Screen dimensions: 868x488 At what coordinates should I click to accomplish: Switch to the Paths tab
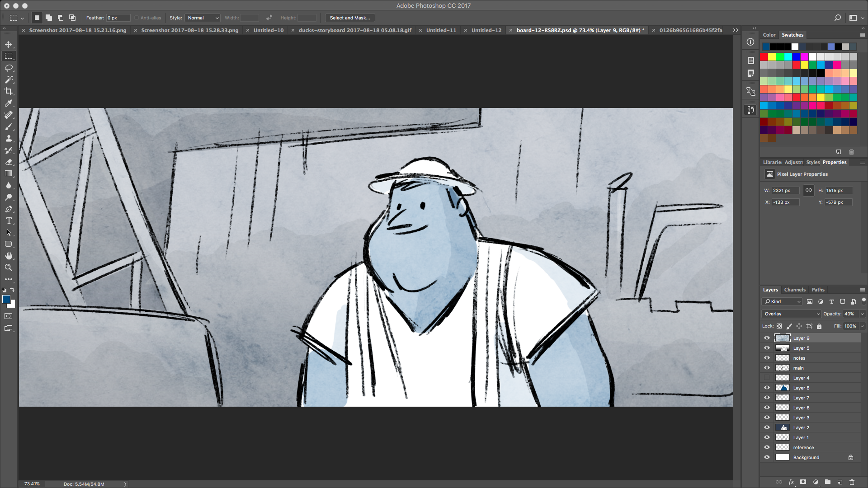pos(817,289)
